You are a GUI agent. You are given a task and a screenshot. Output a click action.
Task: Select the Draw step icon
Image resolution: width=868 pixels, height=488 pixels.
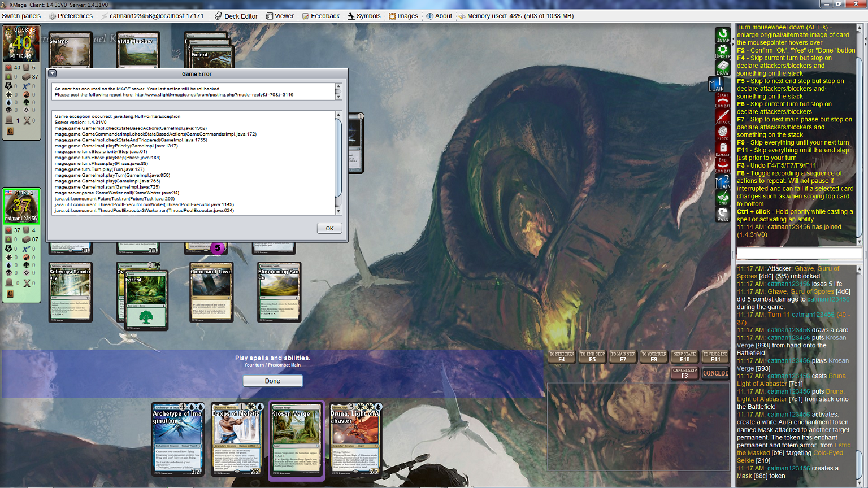pyautogui.click(x=722, y=68)
